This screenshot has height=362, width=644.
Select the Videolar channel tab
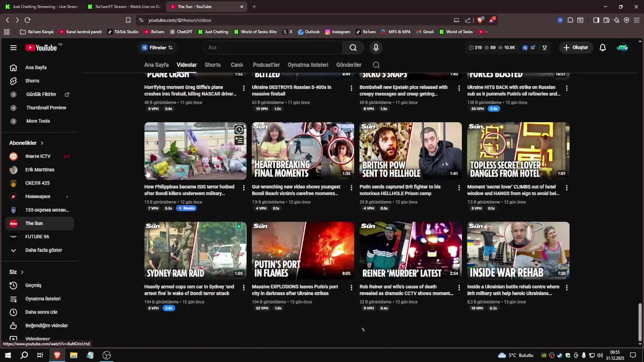[187, 65]
